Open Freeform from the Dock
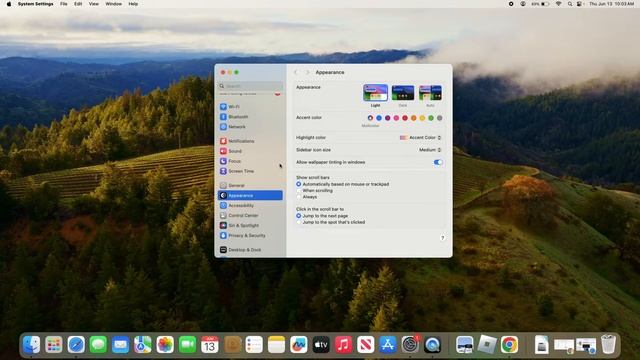The height and width of the screenshot is (360, 640). tap(299, 345)
